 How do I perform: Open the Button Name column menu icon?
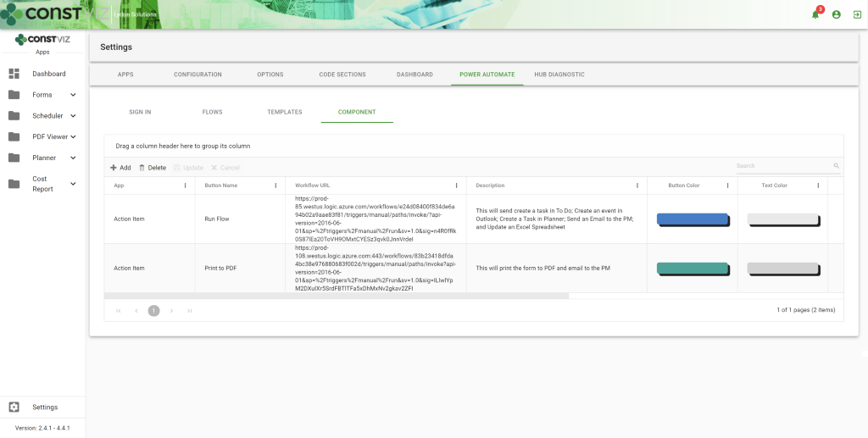(x=275, y=186)
